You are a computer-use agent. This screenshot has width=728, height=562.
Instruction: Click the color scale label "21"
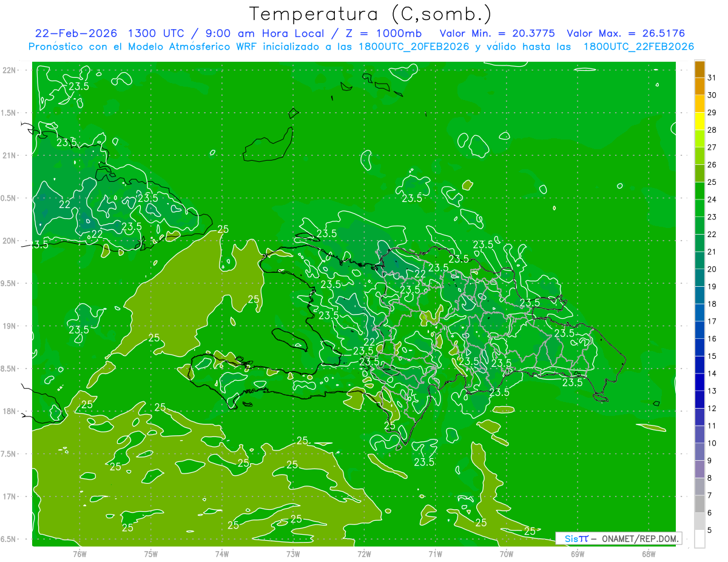click(x=712, y=252)
